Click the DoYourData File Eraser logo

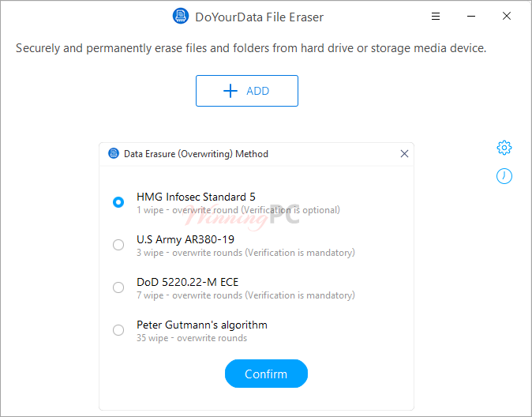click(181, 16)
